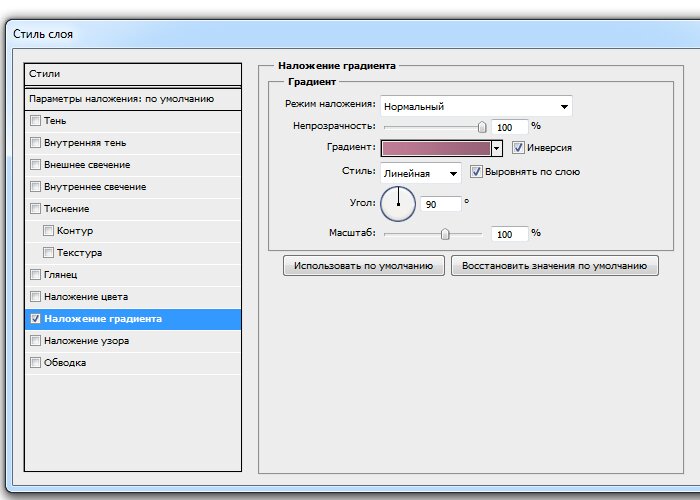Toggle the Инверсия checkbox
Viewport: 700px width, 500px height.
518,148
